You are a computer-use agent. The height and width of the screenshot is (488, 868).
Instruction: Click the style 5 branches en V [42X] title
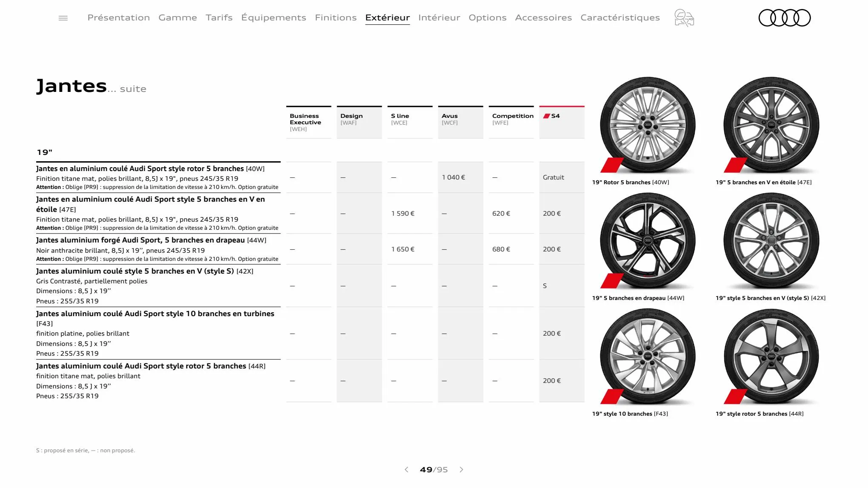click(x=145, y=271)
